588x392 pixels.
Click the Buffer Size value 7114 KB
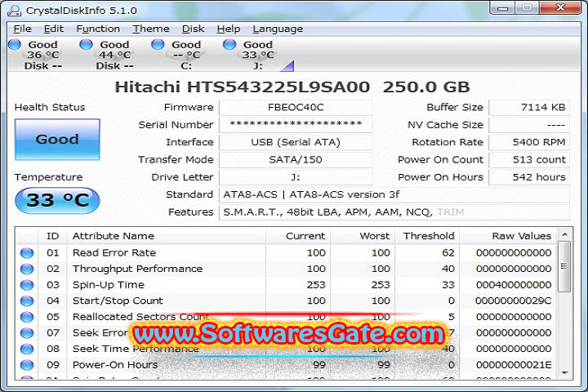(529, 107)
